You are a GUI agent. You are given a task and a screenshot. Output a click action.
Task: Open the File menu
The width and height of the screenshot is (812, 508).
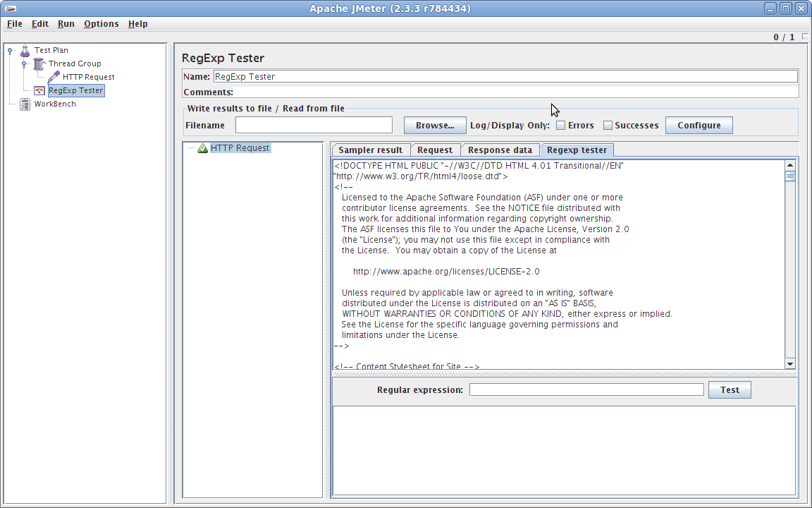click(15, 24)
